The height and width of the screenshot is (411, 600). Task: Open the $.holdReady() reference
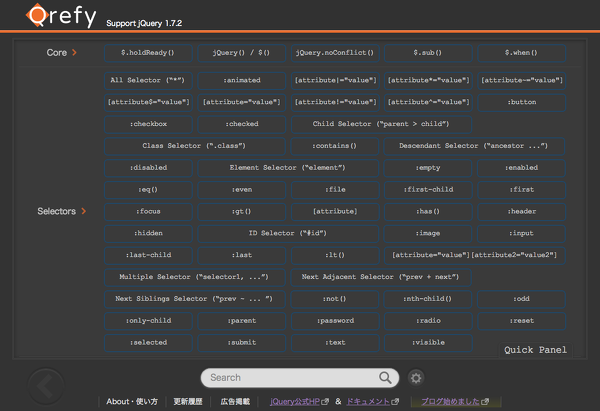pos(148,53)
